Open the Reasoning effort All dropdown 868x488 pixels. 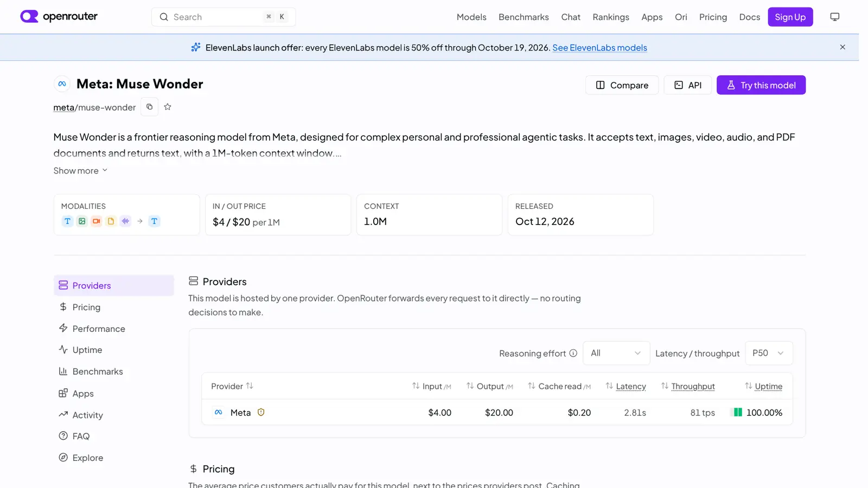tap(616, 353)
